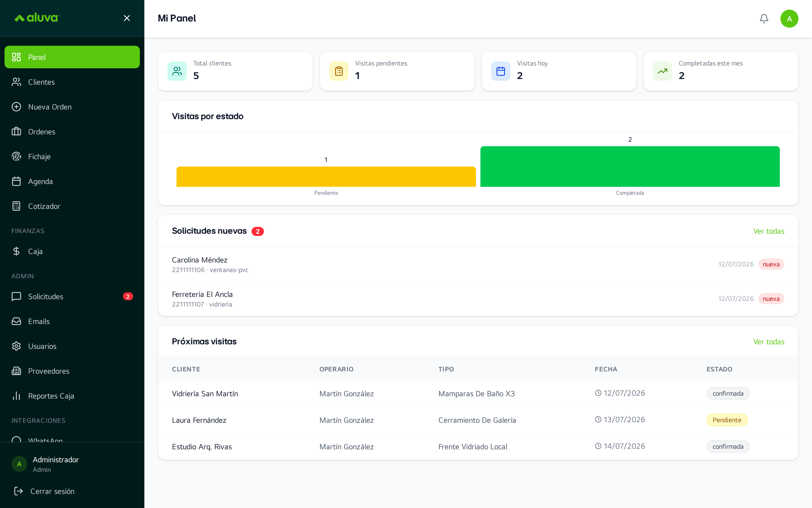Go to the Panel menu item
Image resolution: width=812 pixels, height=508 pixels.
(72, 57)
